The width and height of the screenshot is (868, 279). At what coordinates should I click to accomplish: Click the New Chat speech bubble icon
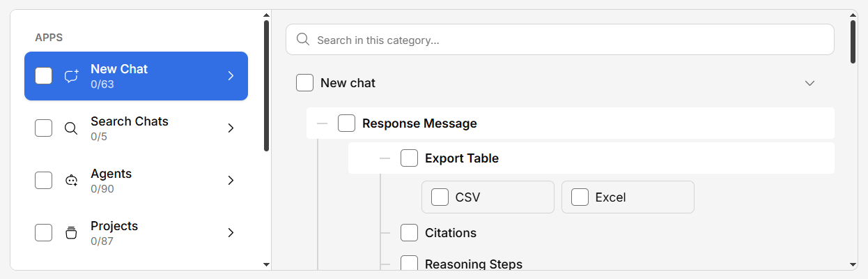tap(71, 76)
